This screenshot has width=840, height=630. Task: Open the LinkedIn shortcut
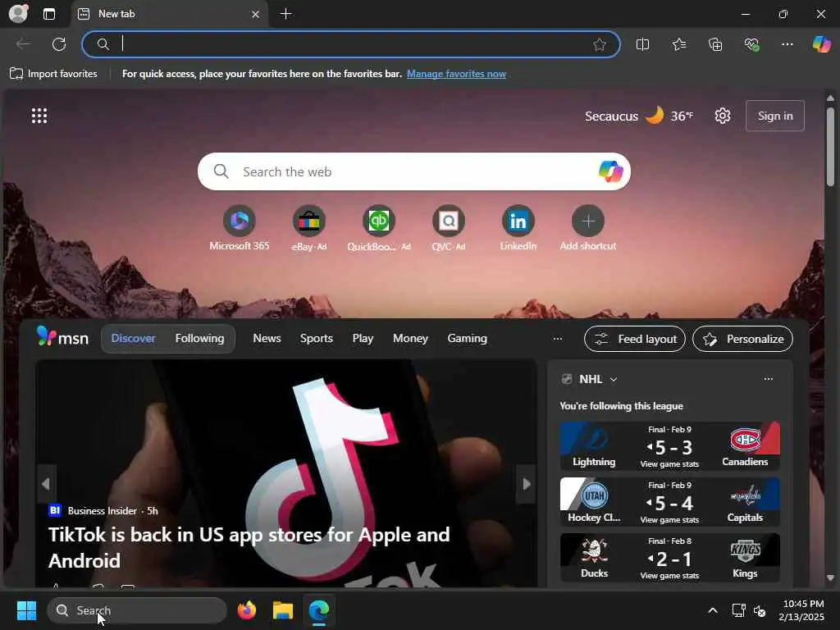518,228
